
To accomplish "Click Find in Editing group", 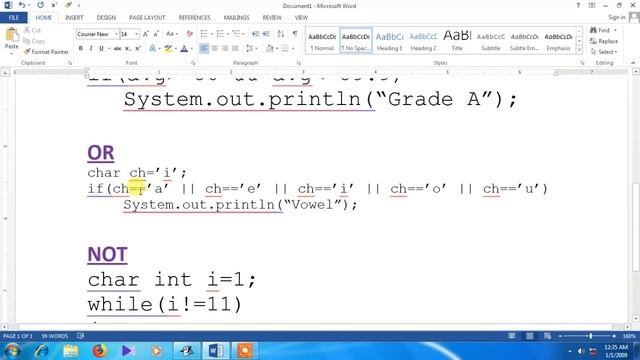I will coord(600,30).
